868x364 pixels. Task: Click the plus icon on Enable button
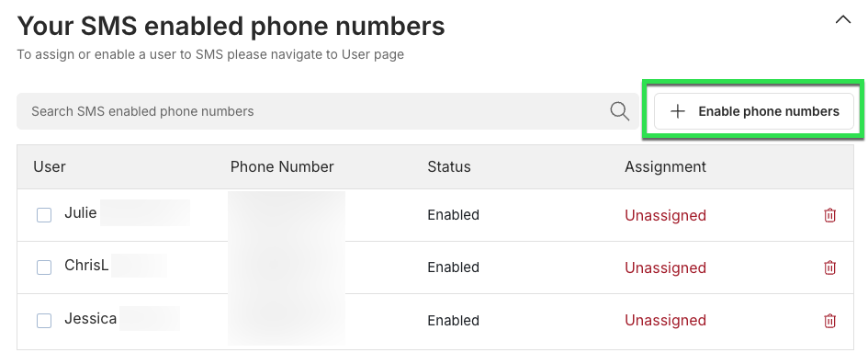678,111
